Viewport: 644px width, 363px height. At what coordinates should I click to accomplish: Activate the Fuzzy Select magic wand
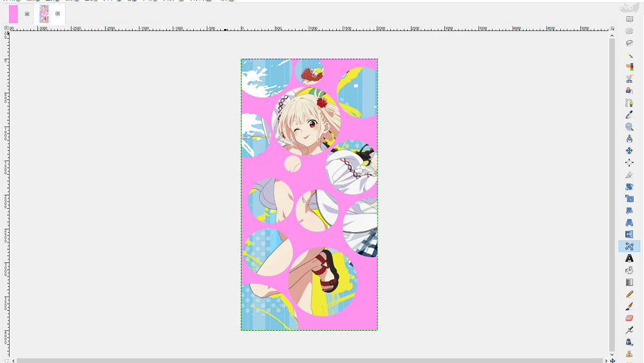coord(629,55)
